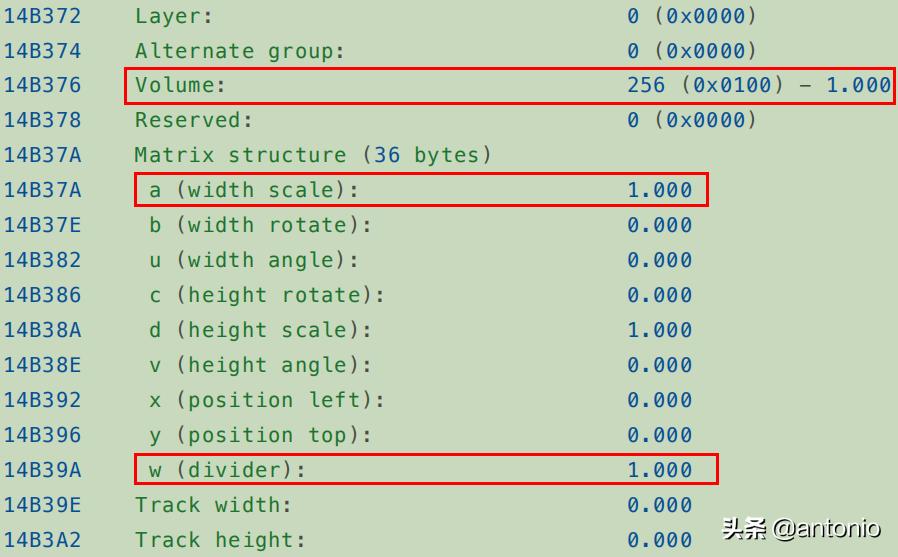Select the value 1.000 for width scale
Image resolution: width=898 pixels, height=557 pixels.
tap(659, 190)
